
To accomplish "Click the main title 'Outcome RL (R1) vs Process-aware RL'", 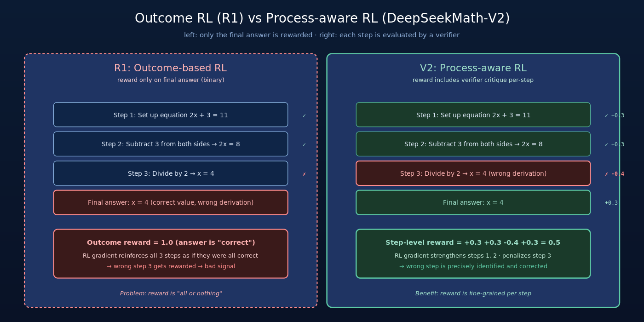I will pyautogui.click(x=322, y=18).
